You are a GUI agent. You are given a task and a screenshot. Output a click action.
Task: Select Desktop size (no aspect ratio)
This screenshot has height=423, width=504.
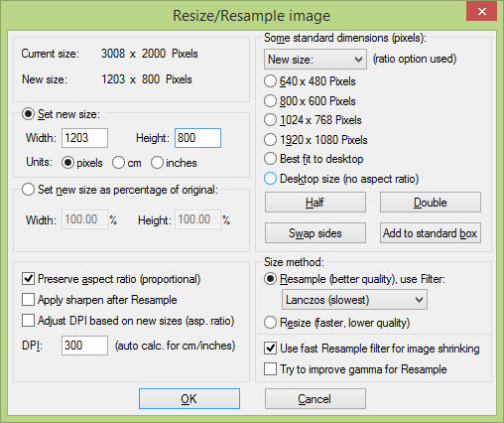(x=270, y=179)
